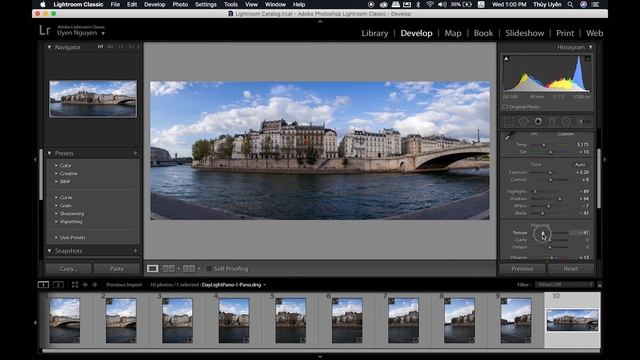Click the Previous button
Screen dimensions: 640x360
522,269
